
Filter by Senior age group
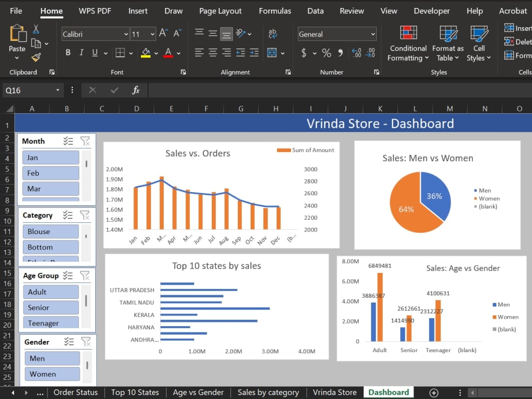coord(51,307)
